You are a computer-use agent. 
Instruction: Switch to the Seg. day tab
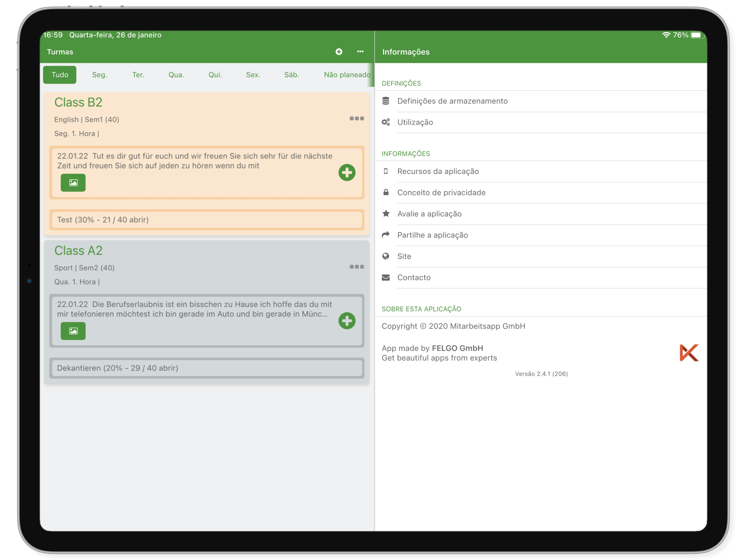click(x=99, y=75)
